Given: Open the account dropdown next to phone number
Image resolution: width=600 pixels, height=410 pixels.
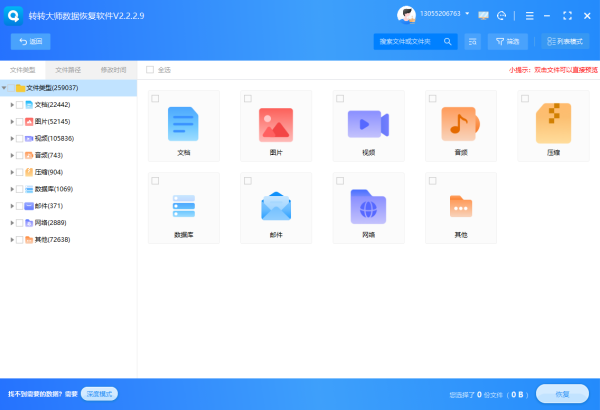Looking at the screenshot, I should [x=466, y=15].
